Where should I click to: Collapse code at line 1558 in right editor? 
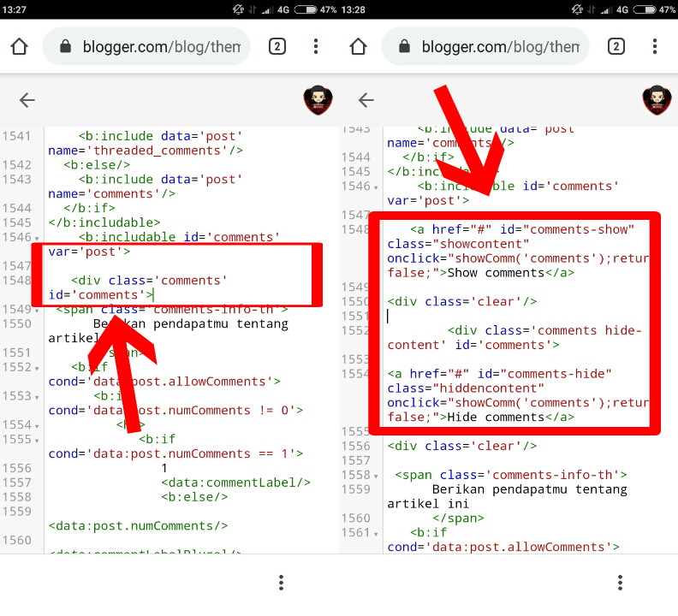(376, 477)
